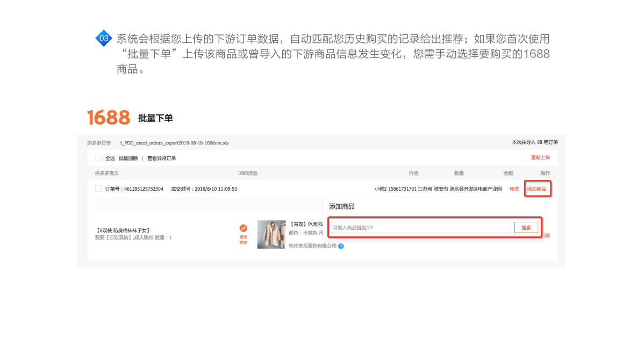Click 重新上传 to re-upload the file

540,157
